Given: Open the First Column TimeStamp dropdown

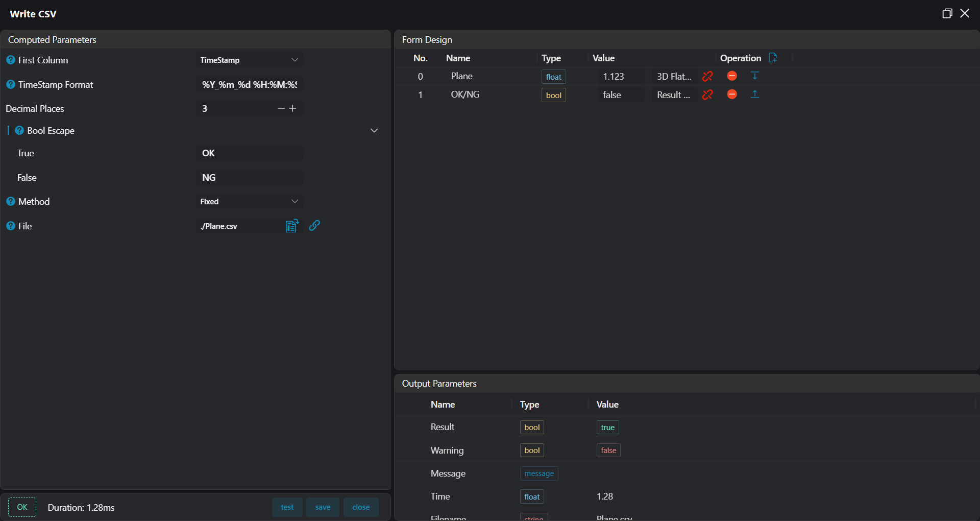Looking at the screenshot, I should coord(249,60).
